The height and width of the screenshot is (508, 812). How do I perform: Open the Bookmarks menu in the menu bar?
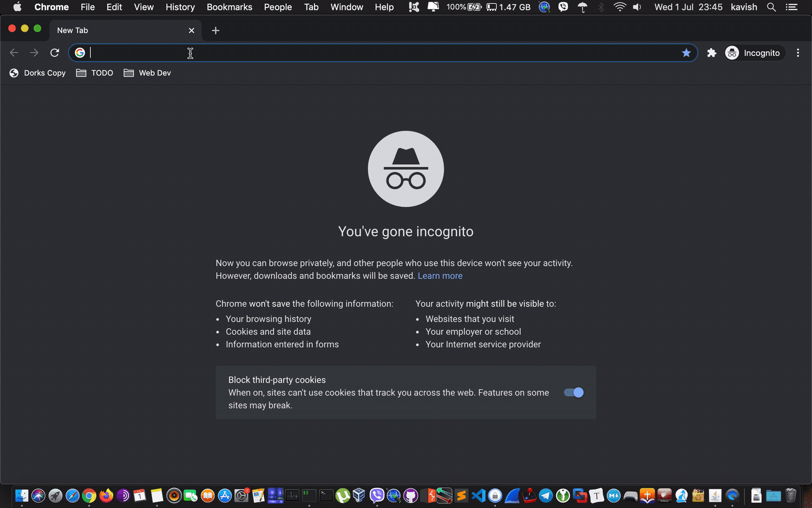[x=229, y=7]
